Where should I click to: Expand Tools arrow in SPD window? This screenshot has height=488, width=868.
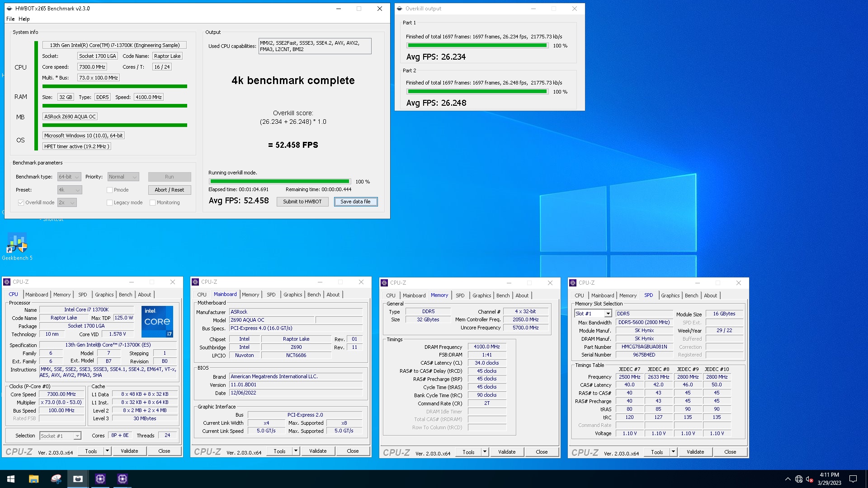[x=673, y=452]
